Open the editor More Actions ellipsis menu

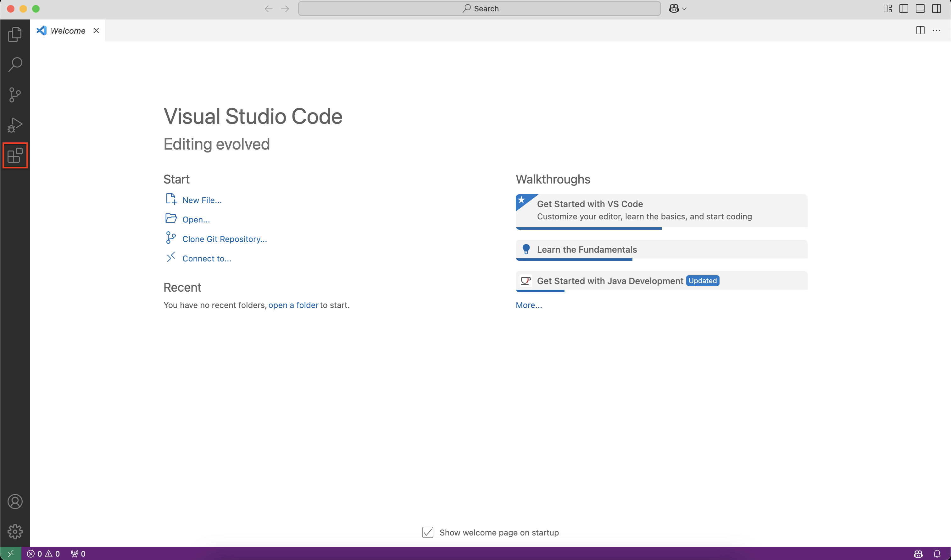[936, 30]
